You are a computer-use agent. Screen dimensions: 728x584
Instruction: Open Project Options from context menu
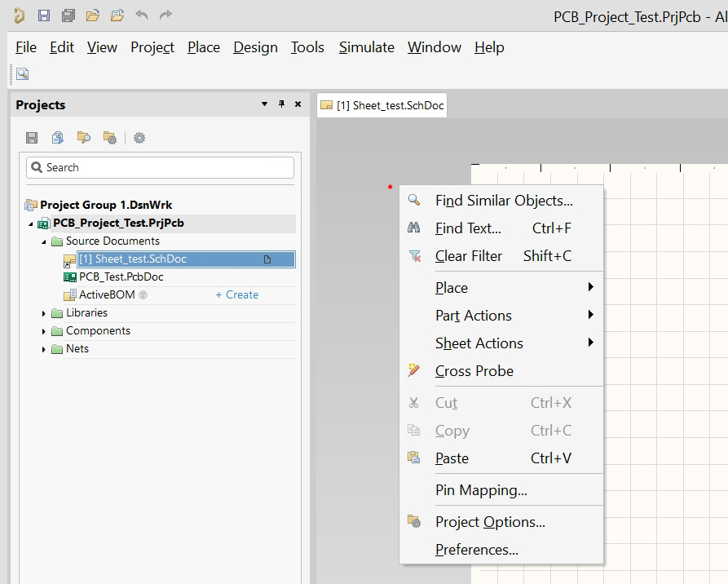pyautogui.click(x=501, y=522)
